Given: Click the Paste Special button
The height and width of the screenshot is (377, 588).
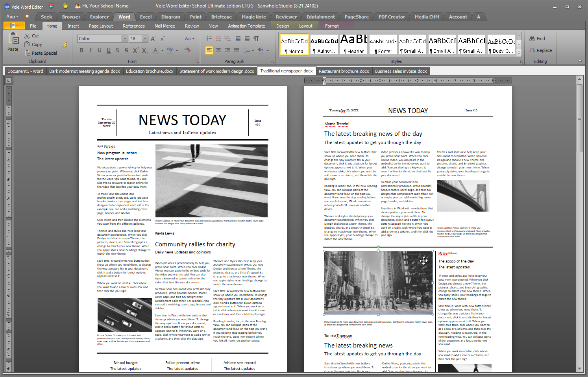Looking at the screenshot, I should [x=41, y=53].
